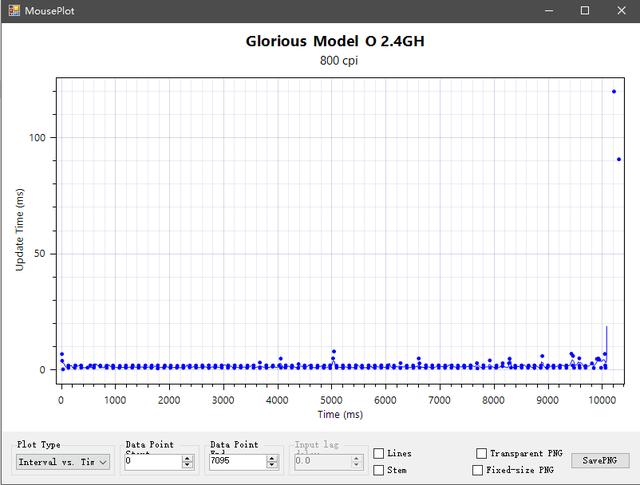640x485 pixels.
Task: Click the SavePNG button
Action: coord(600,460)
